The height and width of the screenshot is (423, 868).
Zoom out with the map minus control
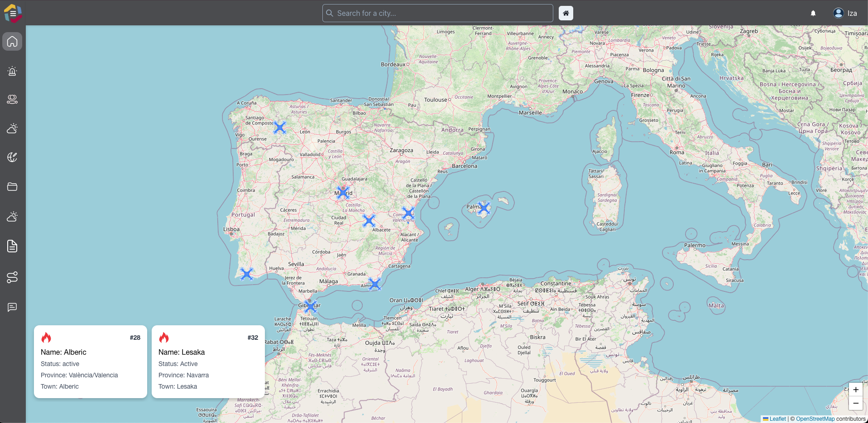pos(855,403)
